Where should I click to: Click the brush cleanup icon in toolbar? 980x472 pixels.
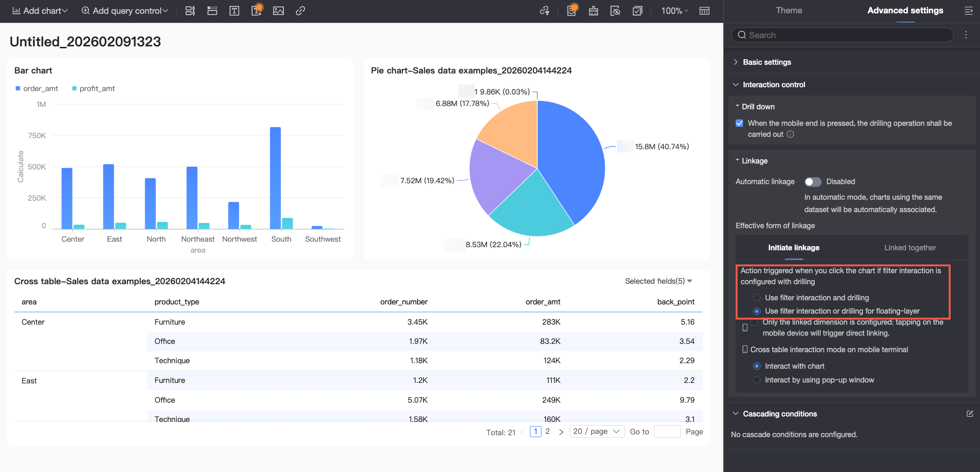pyautogui.click(x=593, y=11)
